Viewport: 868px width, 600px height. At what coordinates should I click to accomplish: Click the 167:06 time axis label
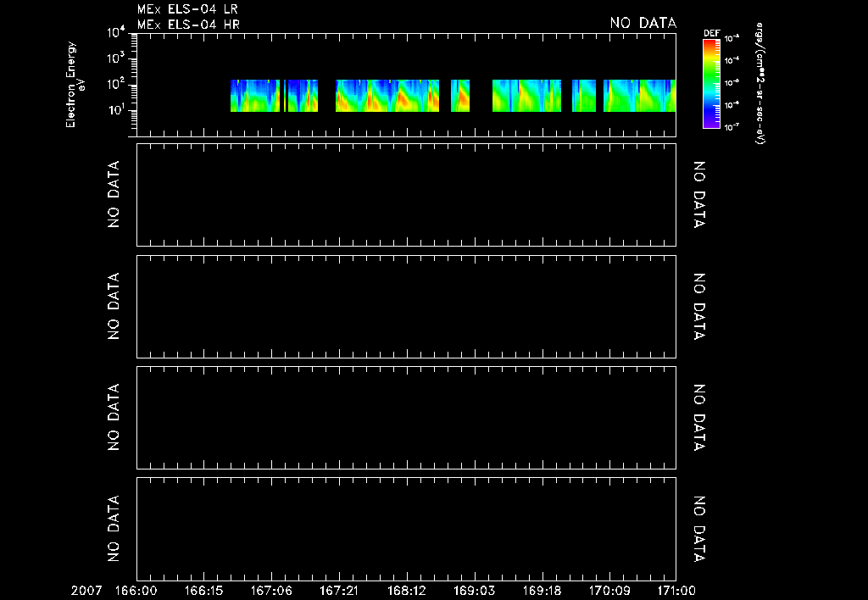tap(271, 591)
